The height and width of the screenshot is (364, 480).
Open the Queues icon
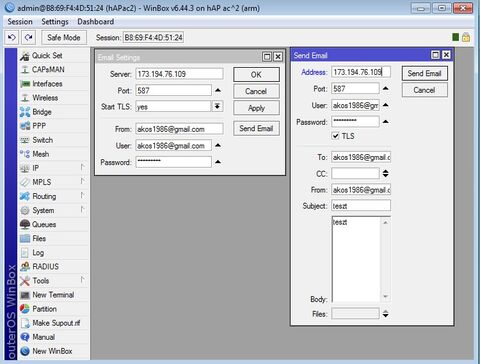[25, 224]
